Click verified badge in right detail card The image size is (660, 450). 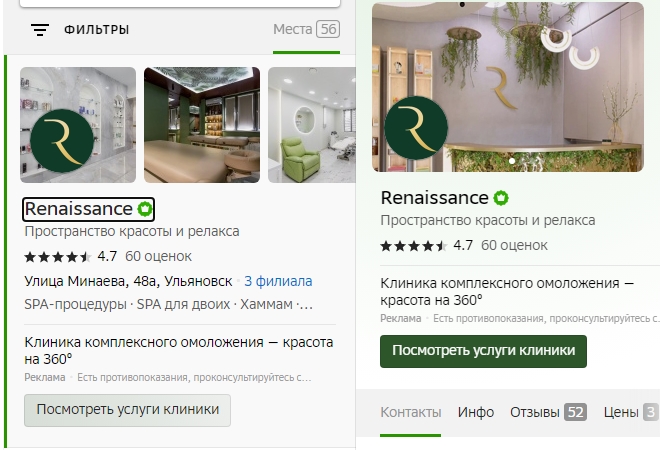501,198
